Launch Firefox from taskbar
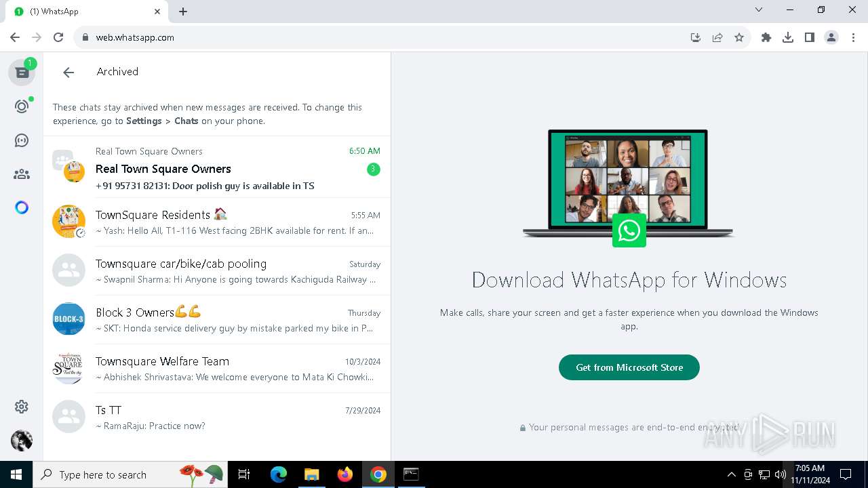Screen dimensions: 868x488 (x=345, y=474)
